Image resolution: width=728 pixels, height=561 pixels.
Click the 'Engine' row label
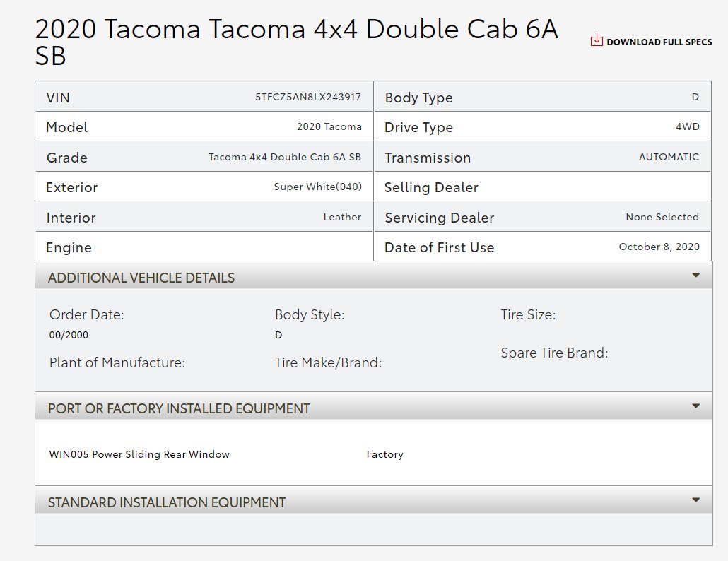(x=69, y=248)
